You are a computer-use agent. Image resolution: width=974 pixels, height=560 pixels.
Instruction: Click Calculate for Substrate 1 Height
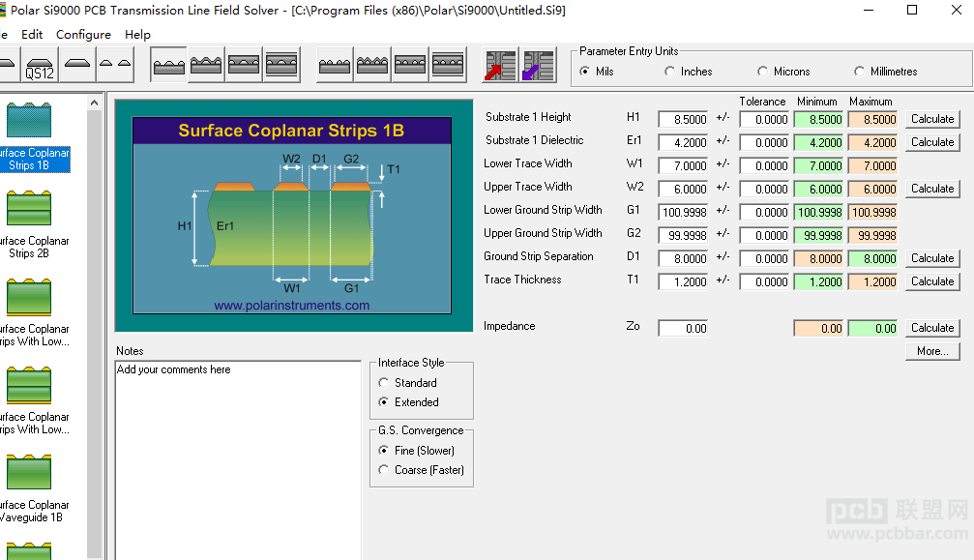(x=932, y=119)
